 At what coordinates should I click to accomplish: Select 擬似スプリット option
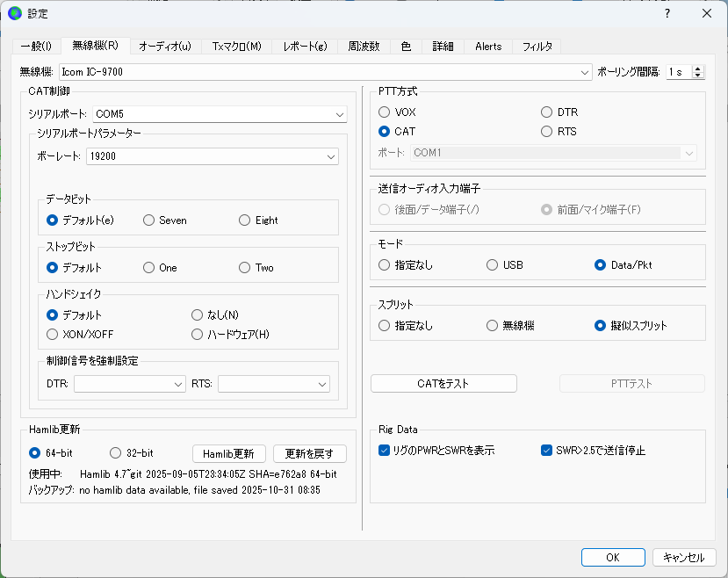tap(631, 325)
